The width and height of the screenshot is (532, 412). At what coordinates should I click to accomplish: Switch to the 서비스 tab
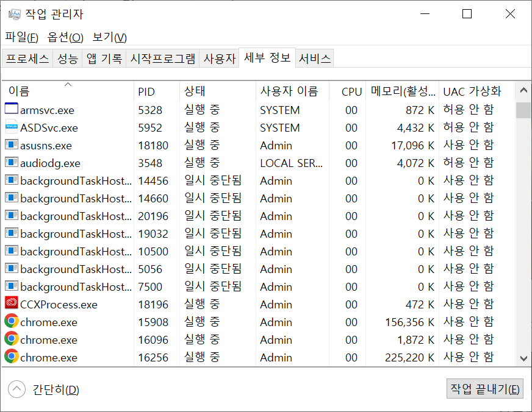point(315,59)
